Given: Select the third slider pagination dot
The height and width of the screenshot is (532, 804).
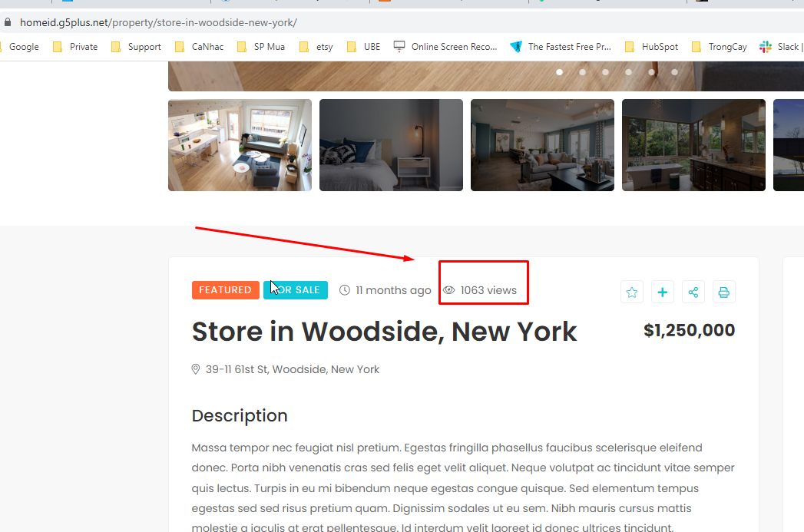Looking at the screenshot, I should (x=606, y=72).
